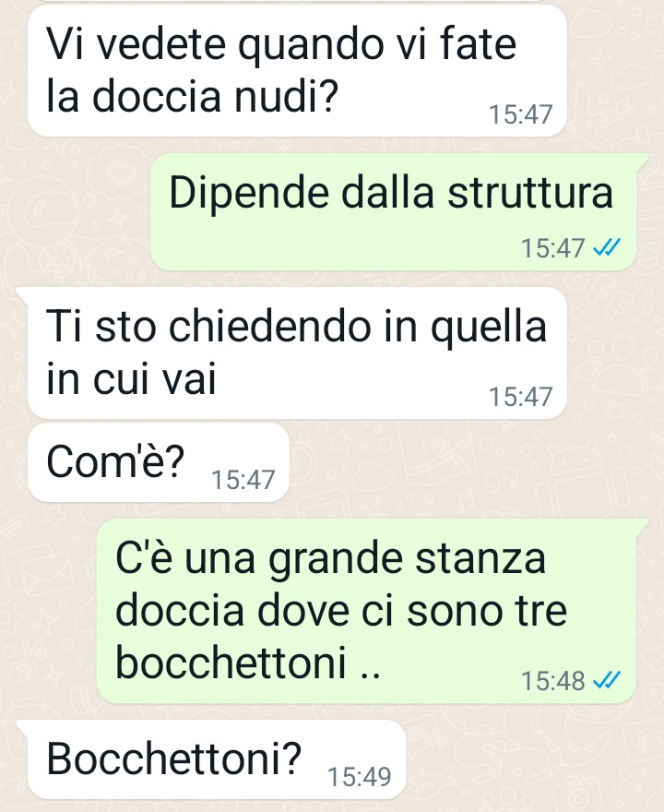
Task: Tap the text "Ti sto chiedendo in quella"
Action: pos(296,328)
